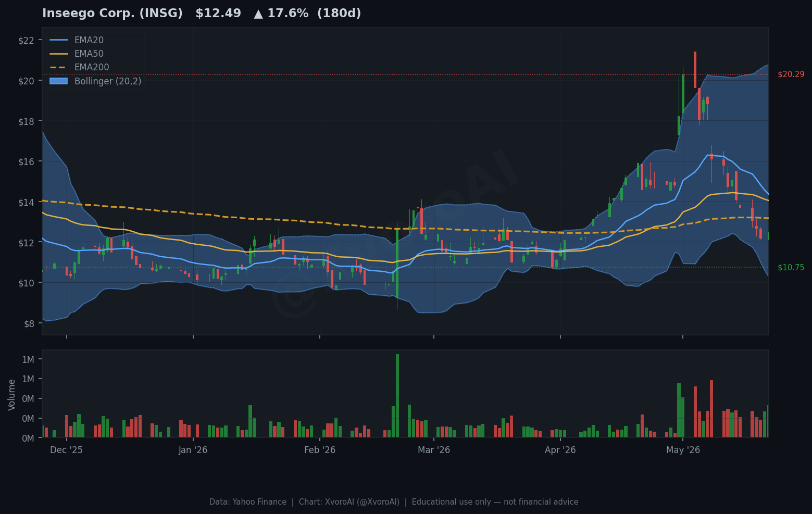Click the Apr '26 date axis label
This screenshot has height=514, width=812.
click(x=560, y=450)
